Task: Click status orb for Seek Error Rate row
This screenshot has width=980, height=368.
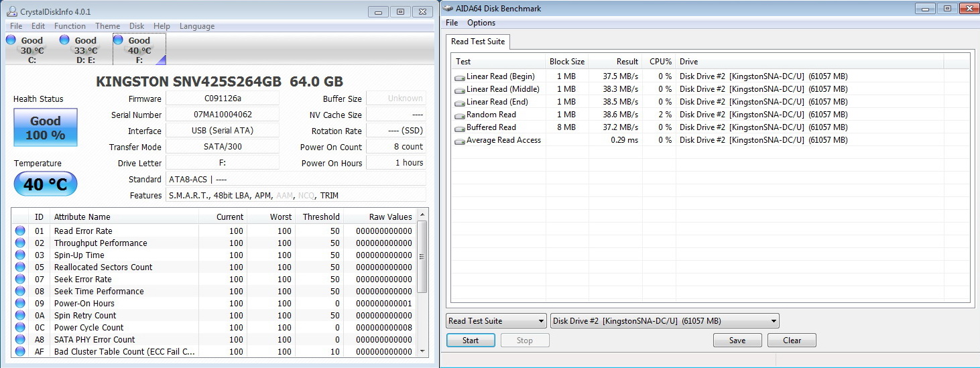Action: tap(21, 279)
